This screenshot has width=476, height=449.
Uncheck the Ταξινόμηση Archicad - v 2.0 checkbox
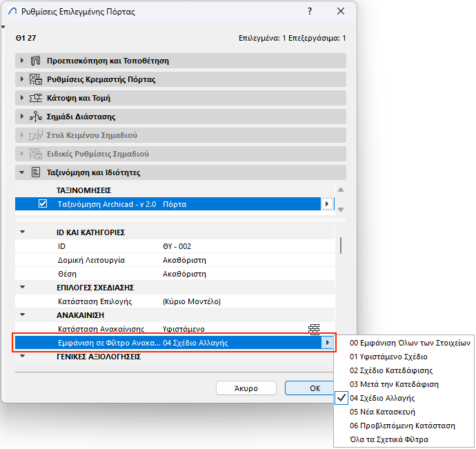[43, 203]
